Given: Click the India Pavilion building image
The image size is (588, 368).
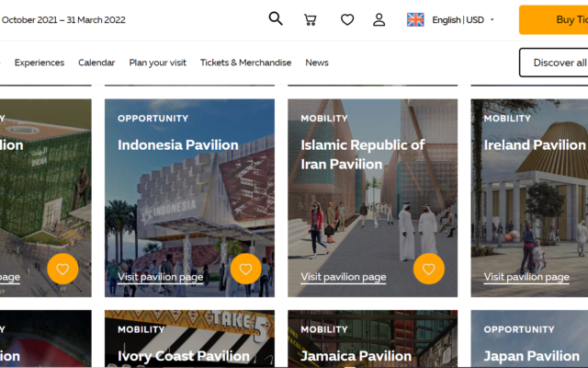Looking at the screenshot, I should pyautogui.click(x=46, y=198).
